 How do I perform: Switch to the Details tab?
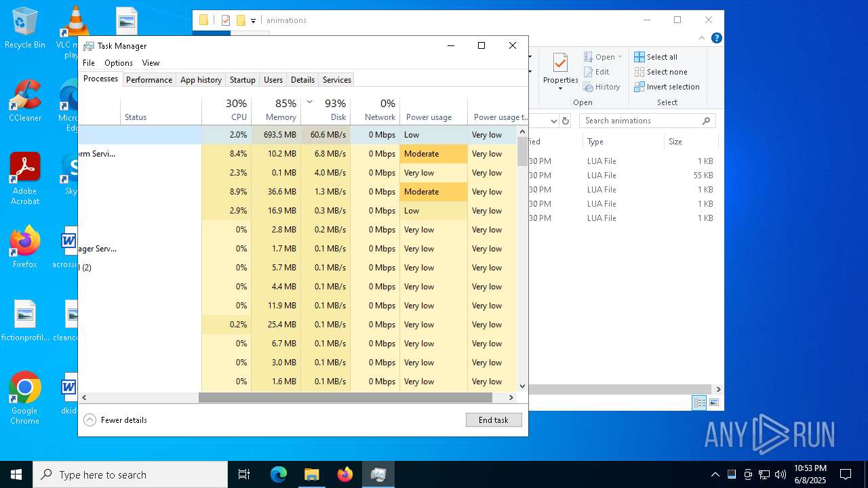point(302,80)
